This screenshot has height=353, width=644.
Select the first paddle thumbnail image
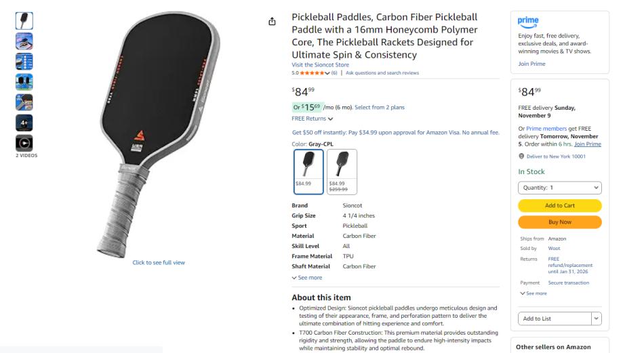point(24,21)
